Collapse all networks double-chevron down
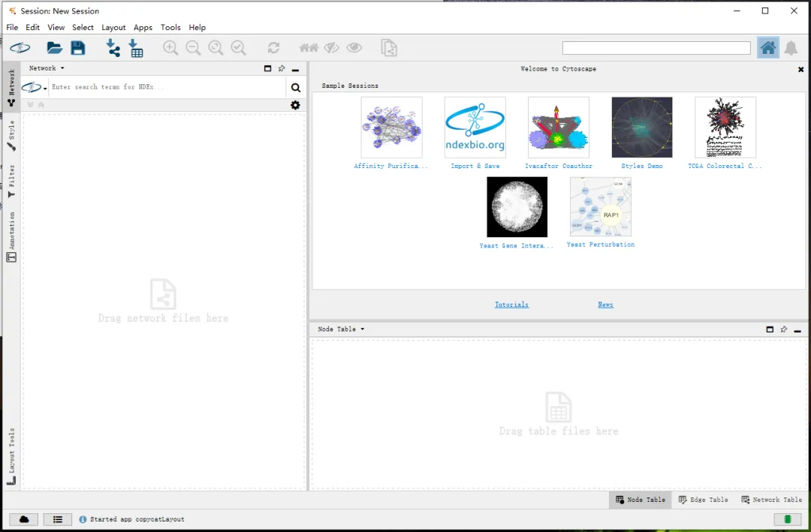 pyautogui.click(x=31, y=105)
